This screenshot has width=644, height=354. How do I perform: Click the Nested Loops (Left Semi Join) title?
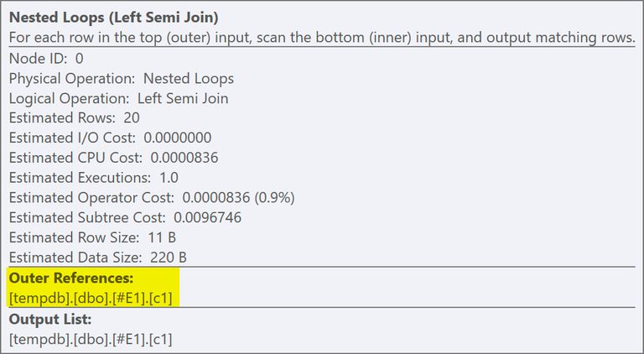pyautogui.click(x=123, y=18)
